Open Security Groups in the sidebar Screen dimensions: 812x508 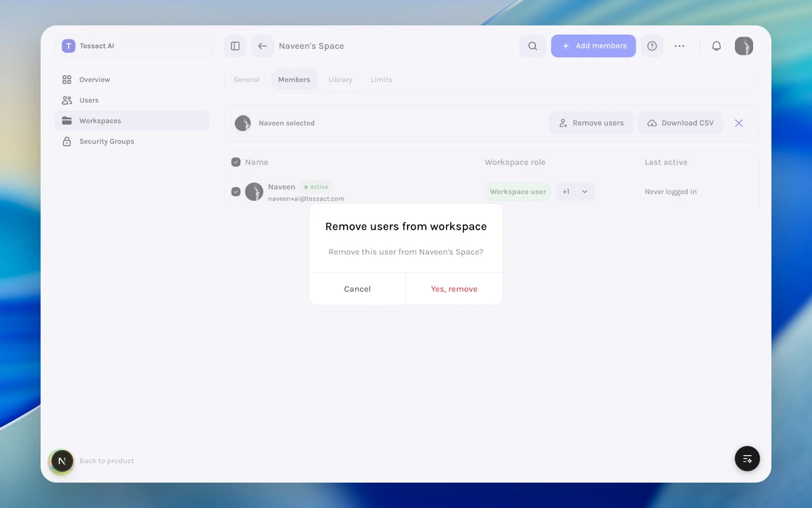pos(132,141)
